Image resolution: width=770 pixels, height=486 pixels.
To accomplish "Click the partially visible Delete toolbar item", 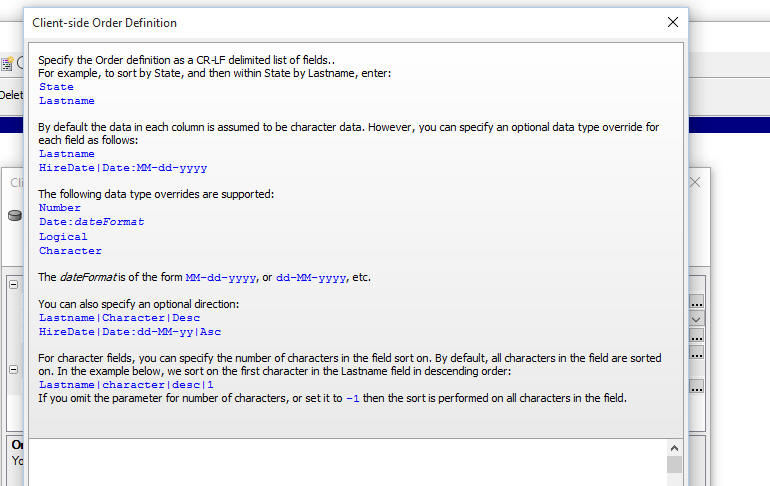I will tap(11, 95).
